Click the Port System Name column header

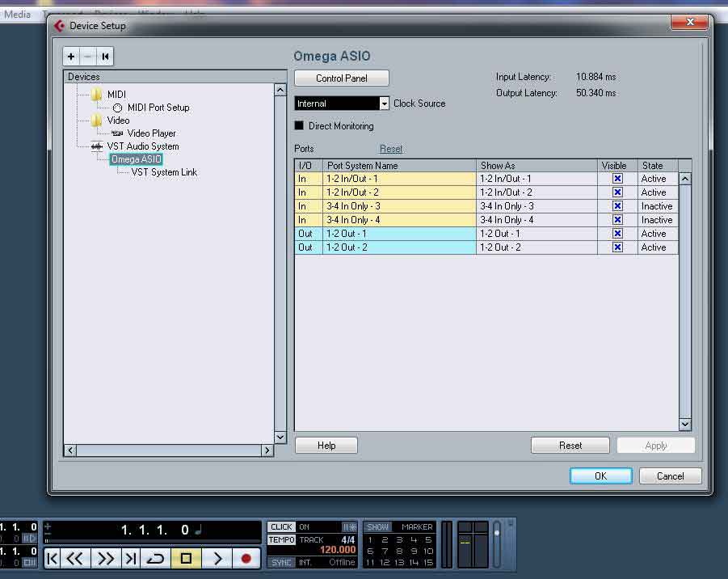click(399, 166)
